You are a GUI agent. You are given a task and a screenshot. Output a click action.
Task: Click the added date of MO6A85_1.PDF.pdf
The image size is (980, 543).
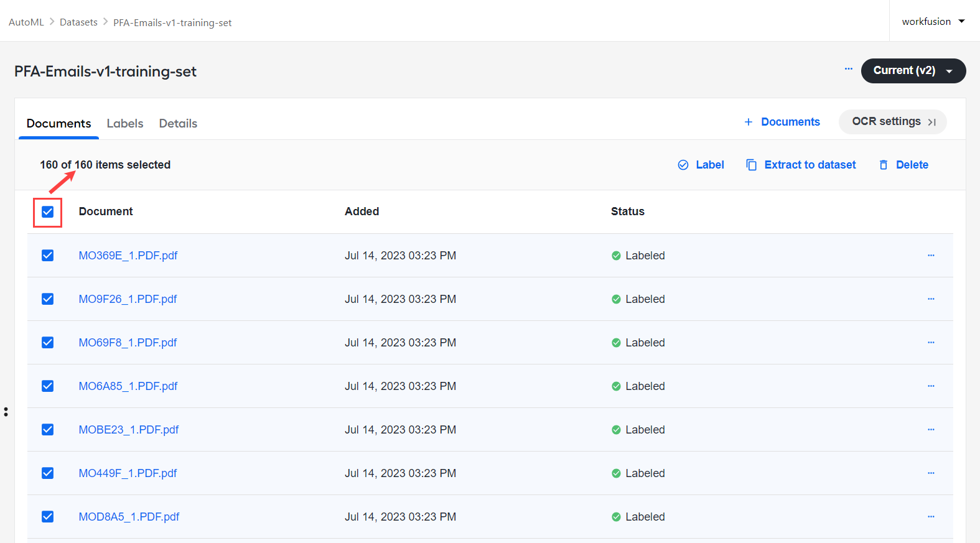pyautogui.click(x=401, y=386)
